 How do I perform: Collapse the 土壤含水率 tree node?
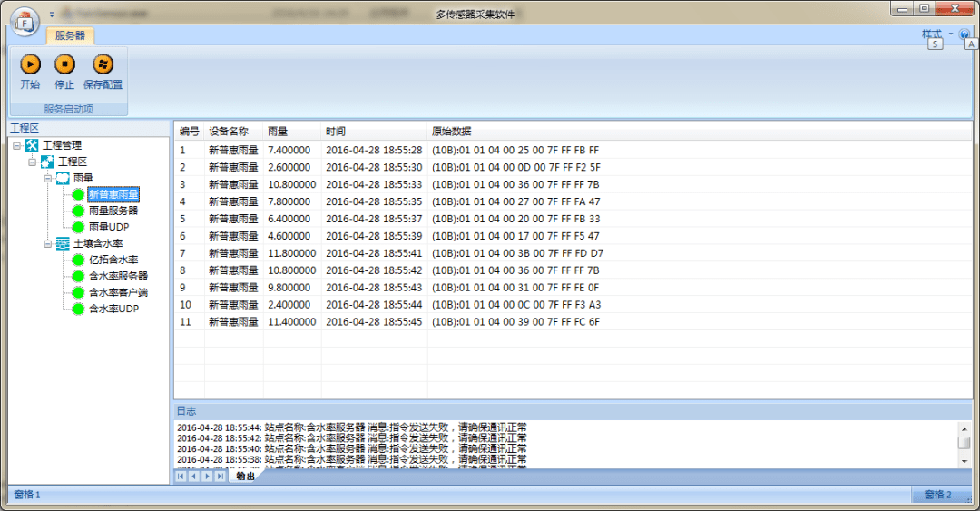click(x=48, y=243)
